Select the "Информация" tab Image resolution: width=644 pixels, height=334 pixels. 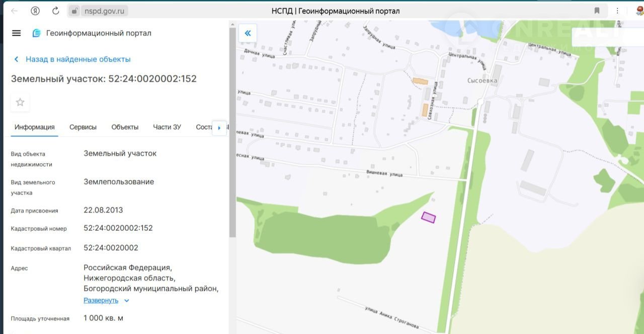pyautogui.click(x=34, y=127)
